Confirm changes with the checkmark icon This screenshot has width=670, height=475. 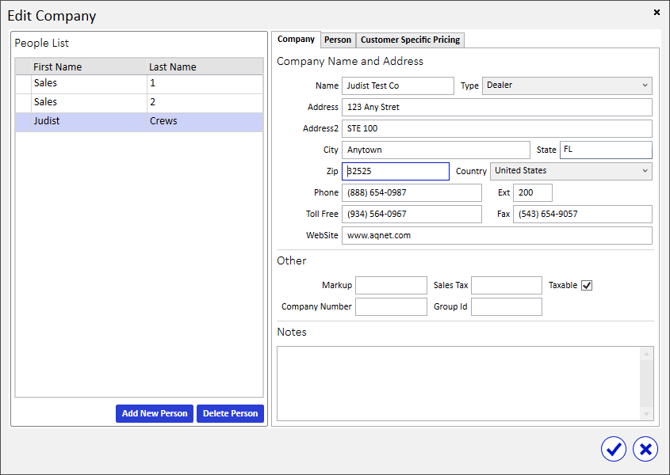(614, 449)
